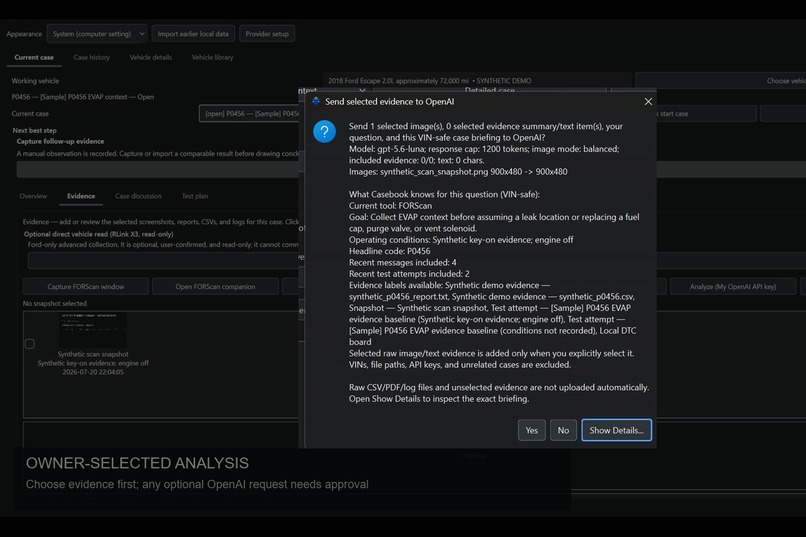Open the Appearance system setting dropdown
This screenshot has width=806, height=537.
tap(97, 34)
